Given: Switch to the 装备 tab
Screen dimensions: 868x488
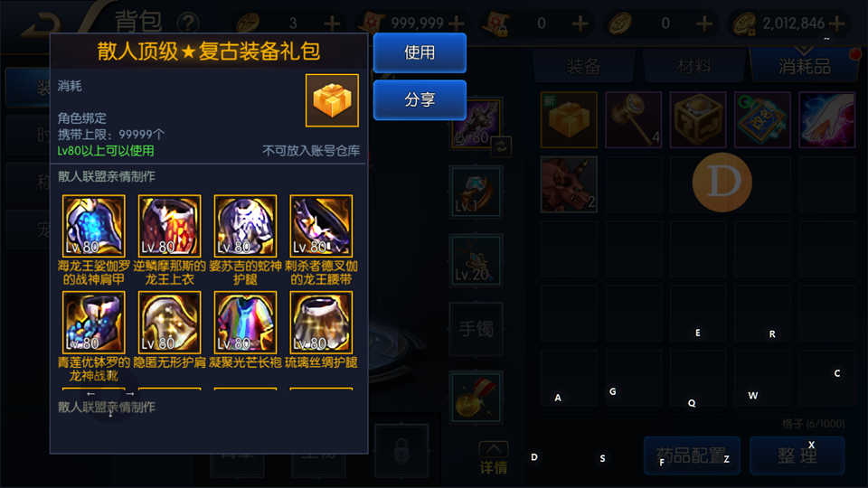Looking at the screenshot, I should (583, 66).
